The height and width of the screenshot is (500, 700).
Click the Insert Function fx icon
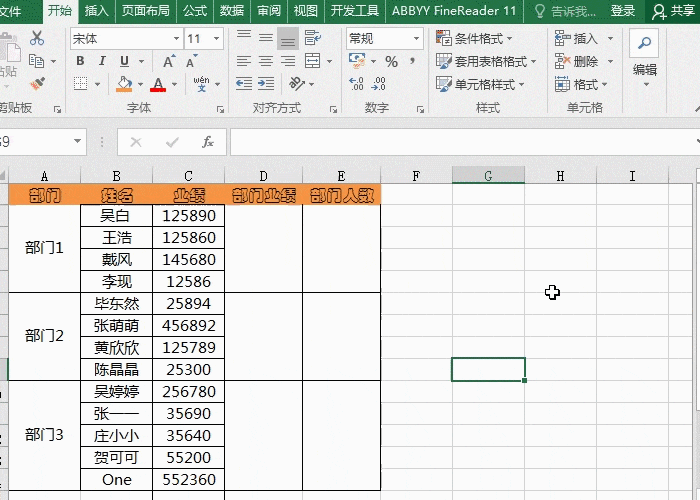coord(208,142)
